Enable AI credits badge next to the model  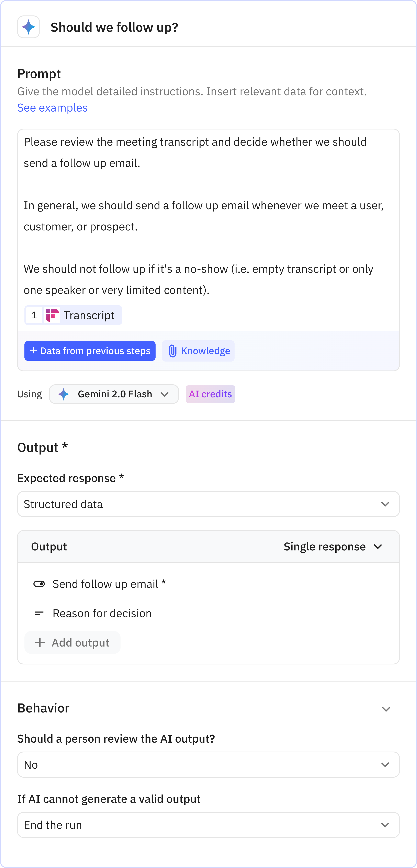pyautogui.click(x=210, y=394)
